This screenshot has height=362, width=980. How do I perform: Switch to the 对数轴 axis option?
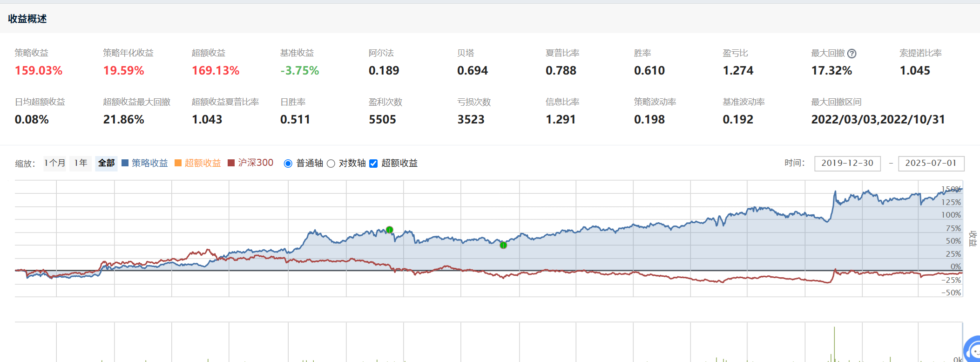point(331,164)
